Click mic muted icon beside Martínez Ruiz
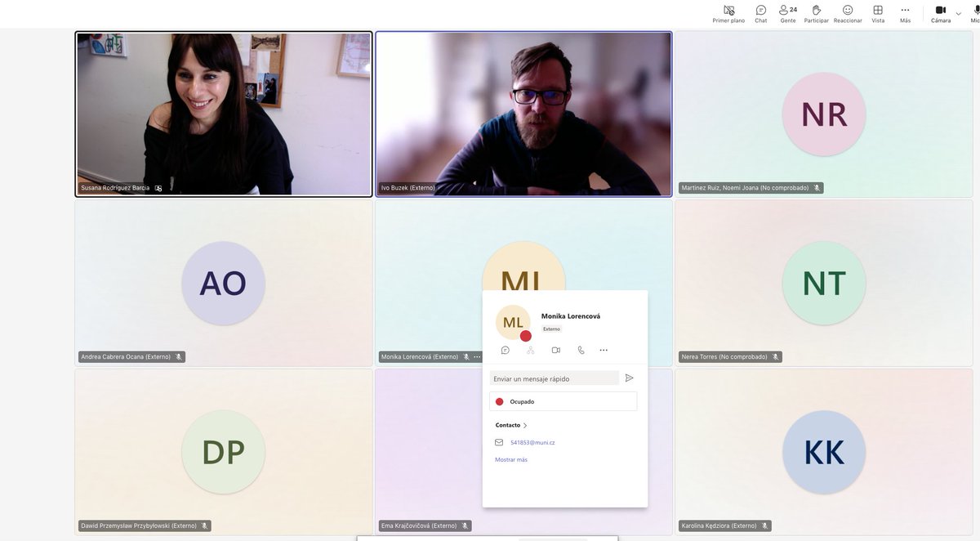The width and height of the screenshot is (980, 541). pos(816,188)
